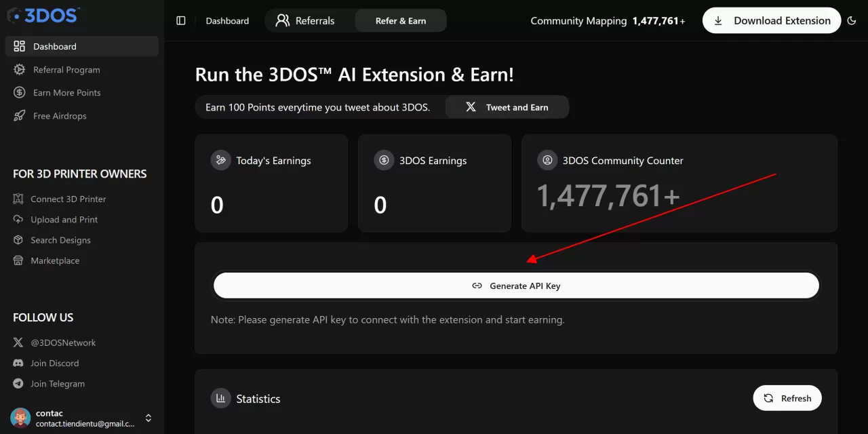
Task: Toggle dark mode moon icon
Action: click(852, 20)
